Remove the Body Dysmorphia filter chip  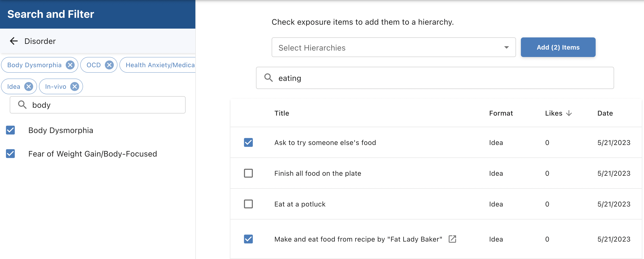coord(70,65)
